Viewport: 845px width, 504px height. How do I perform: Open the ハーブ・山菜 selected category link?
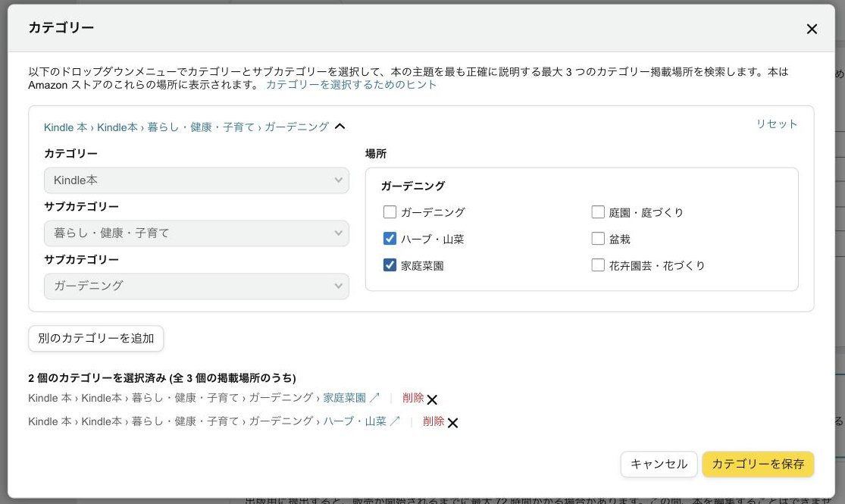click(x=361, y=421)
